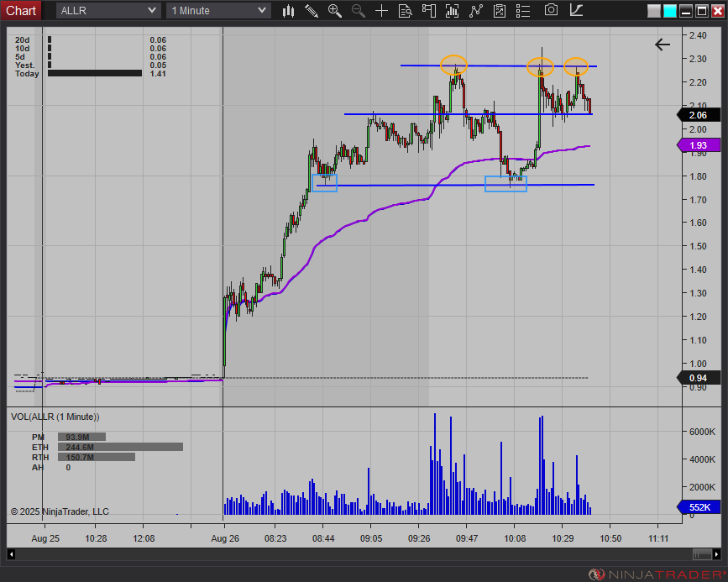Click the 2.06 last price marker
This screenshot has height=582, width=728.
point(699,115)
